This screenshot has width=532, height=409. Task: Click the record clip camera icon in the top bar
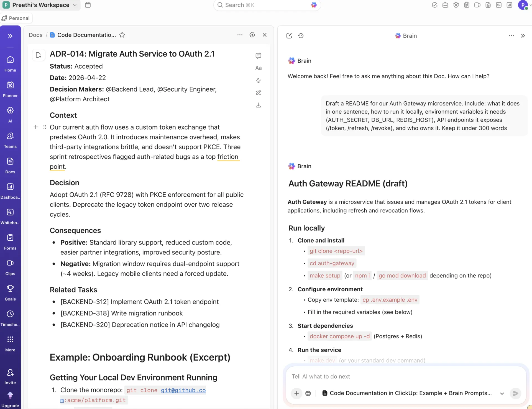[x=477, y=5]
